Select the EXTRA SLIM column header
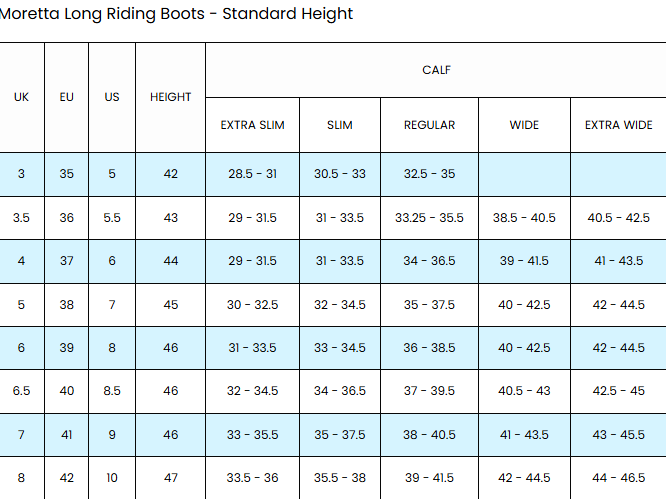The image size is (666, 499). (x=252, y=125)
